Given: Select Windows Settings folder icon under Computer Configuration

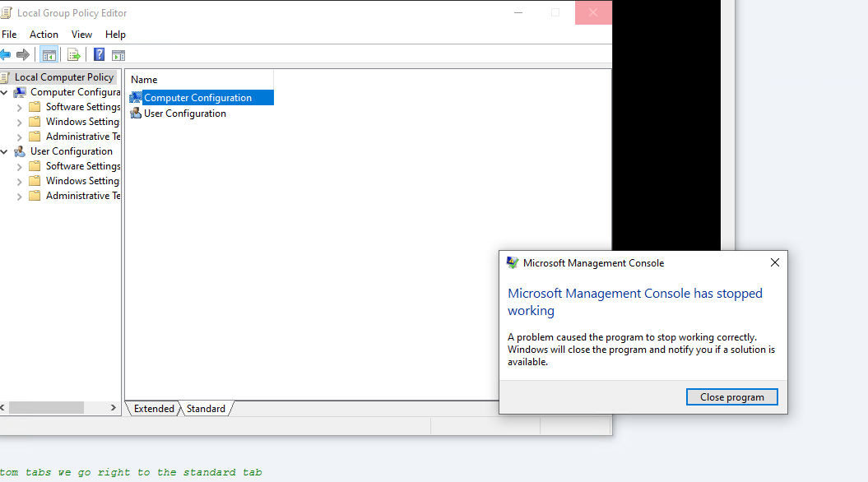Looking at the screenshot, I should (x=35, y=122).
